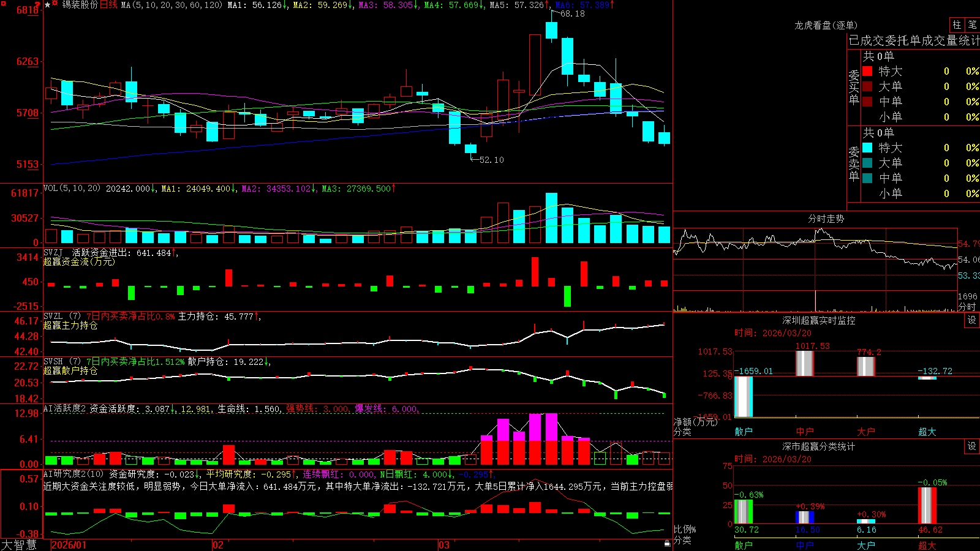This screenshot has width=980, height=551.
Task: Open 设 settings for 深市超赢分类统计
Action: pyautogui.click(x=972, y=446)
